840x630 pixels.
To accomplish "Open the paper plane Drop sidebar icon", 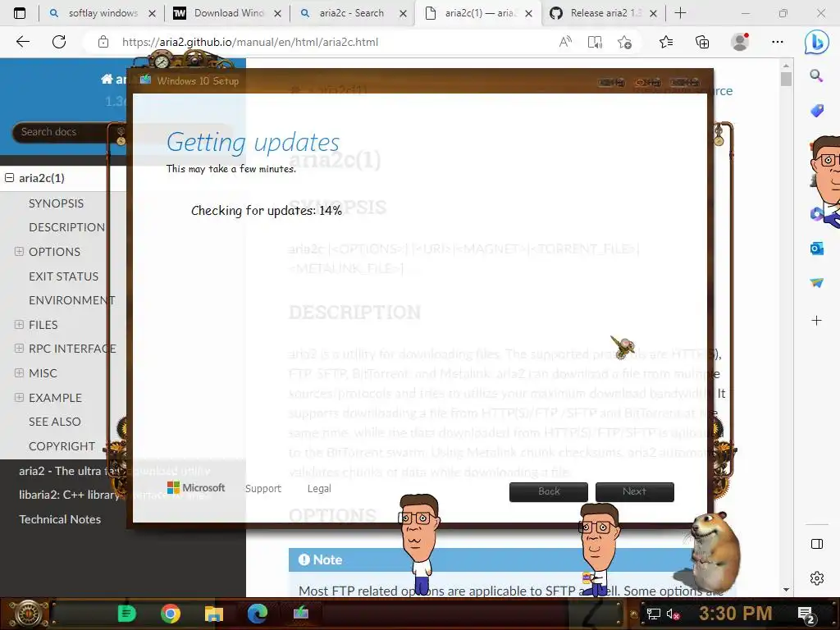I will pyautogui.click(x=816, y=283).
